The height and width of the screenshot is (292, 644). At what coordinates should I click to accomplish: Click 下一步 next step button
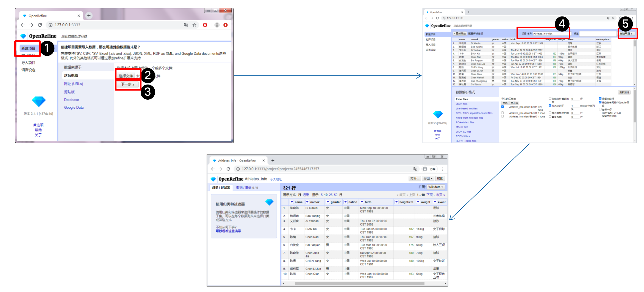coord(127,84)
